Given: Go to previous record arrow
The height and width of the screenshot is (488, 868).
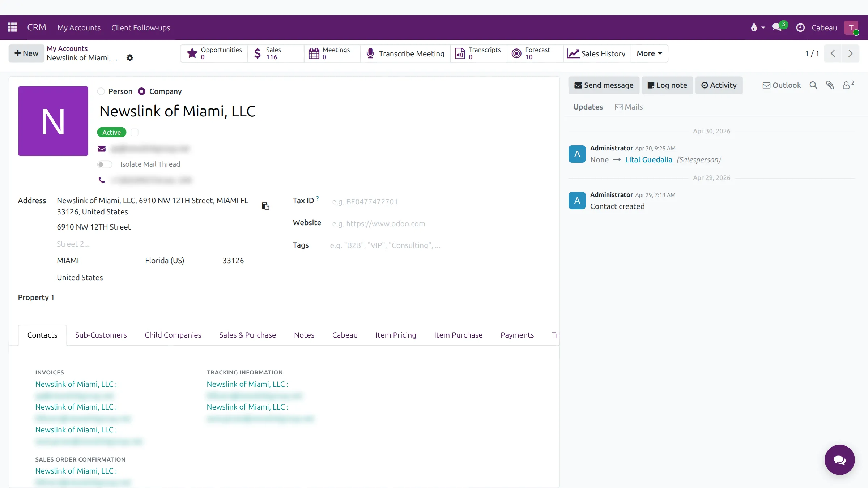Looking at the screenshot, I should [833, 53].
